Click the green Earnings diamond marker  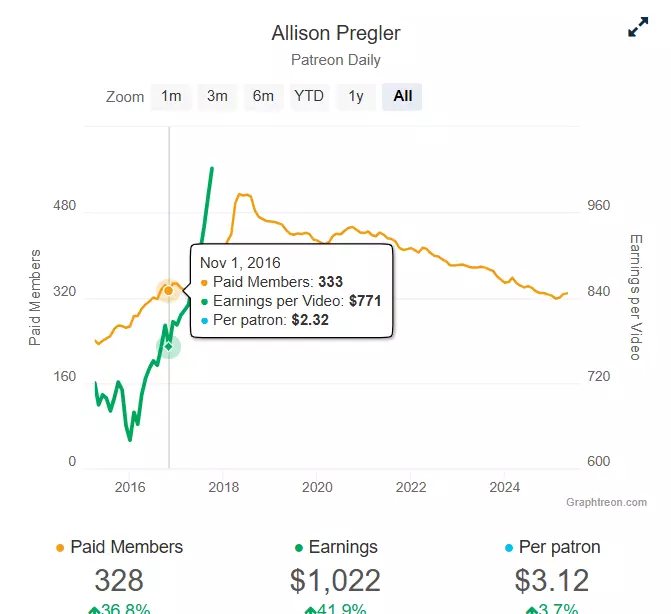tap(169, 347)
